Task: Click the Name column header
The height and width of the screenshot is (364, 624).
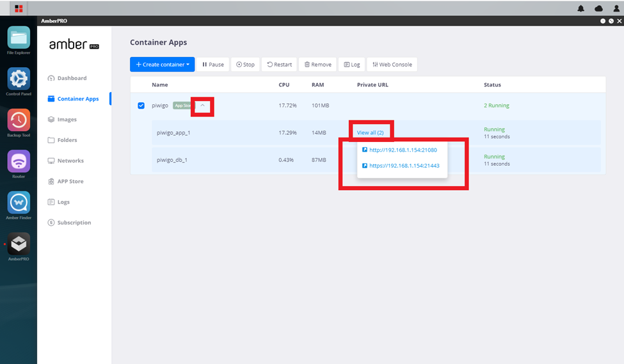Action: click(x=159, y=84)
